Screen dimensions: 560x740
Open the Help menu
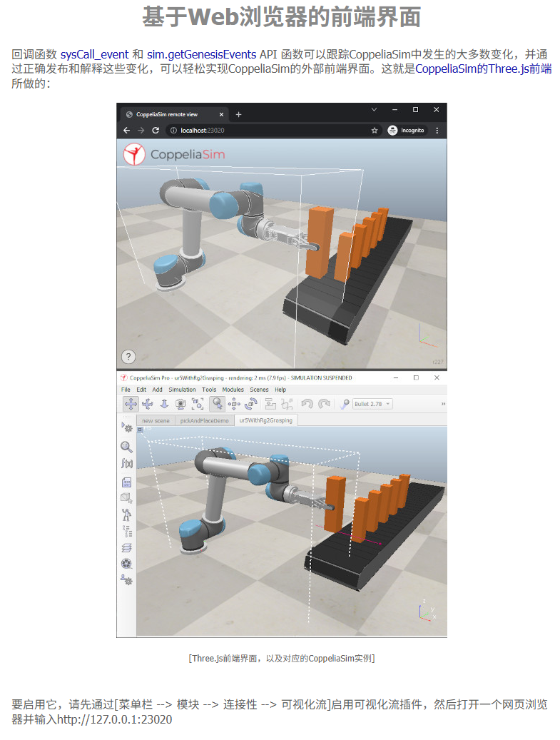(x=280, y=390)
